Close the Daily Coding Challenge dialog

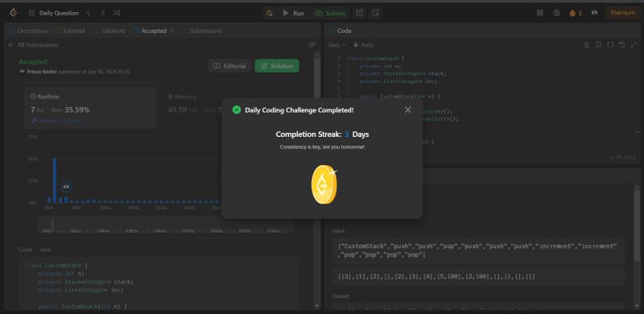[408, 109]
